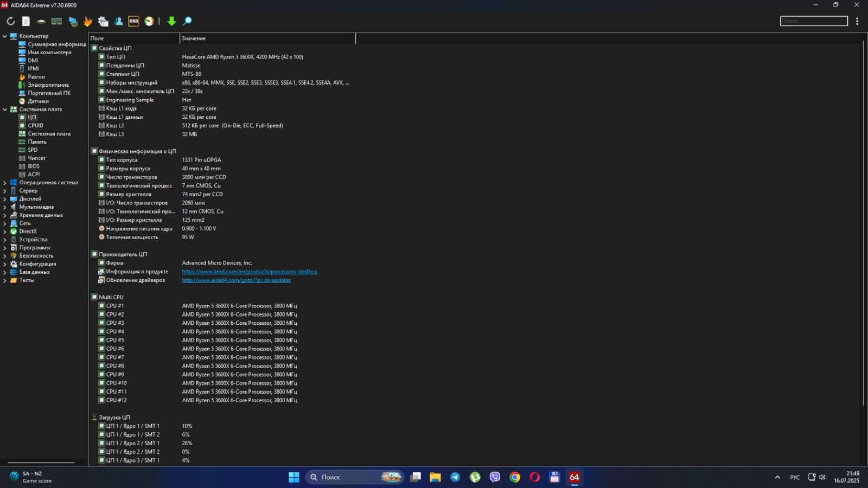
Task: Click the РУС language indicator
Action: click(x=795, y=477)
